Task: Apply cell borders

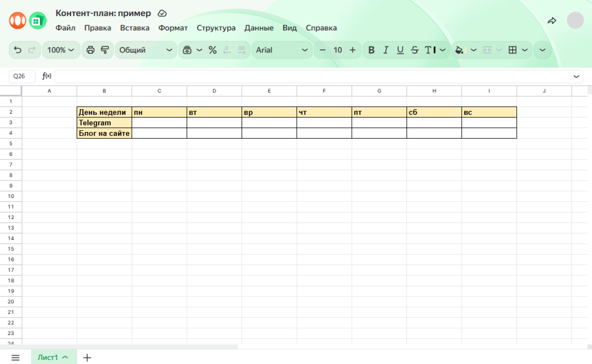Action: pyautogui.click(x=512, y=50)
